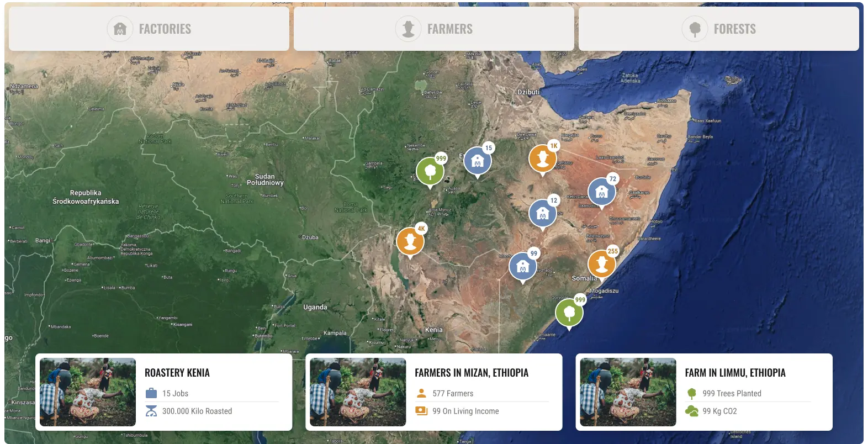The height and width of the screenshot is (444, 868).
Task: Open Farmers in Mizan, Ethiopia card title
Action: pos(472,373)
